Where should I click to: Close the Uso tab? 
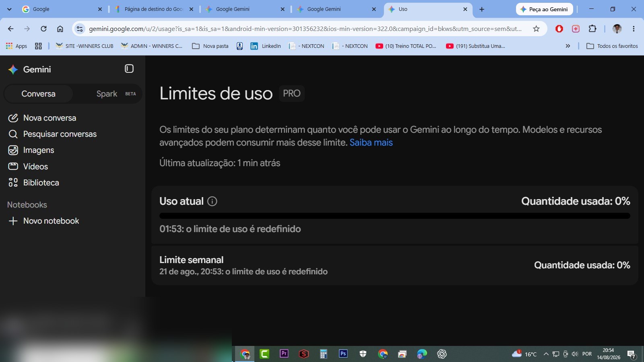(465, 9)
